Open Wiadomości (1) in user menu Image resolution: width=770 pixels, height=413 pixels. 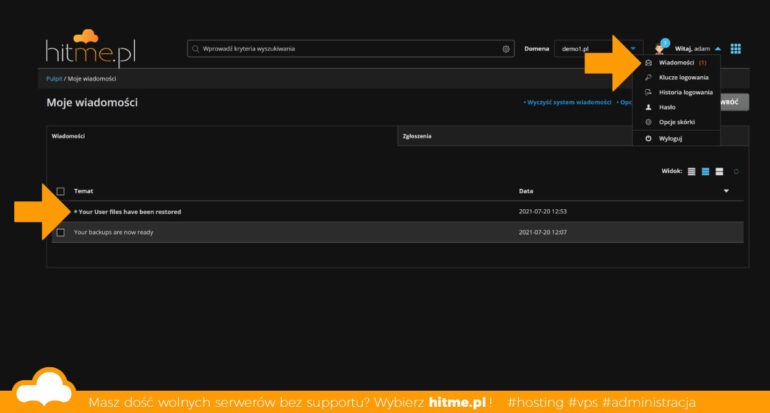(x=677, y=63)
